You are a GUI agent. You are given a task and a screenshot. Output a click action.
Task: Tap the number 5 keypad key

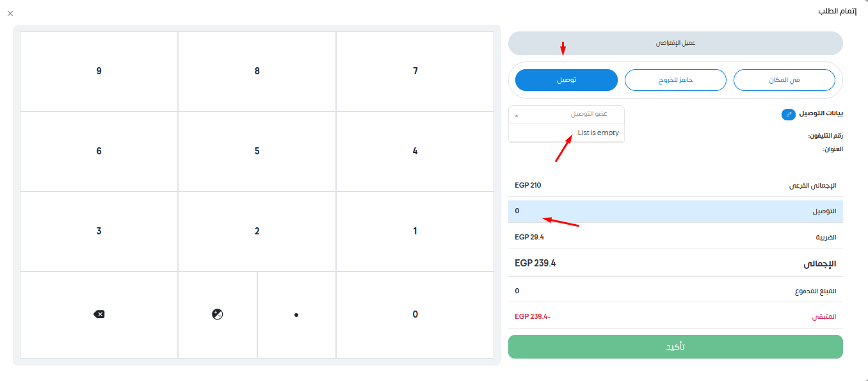(257, 151)
